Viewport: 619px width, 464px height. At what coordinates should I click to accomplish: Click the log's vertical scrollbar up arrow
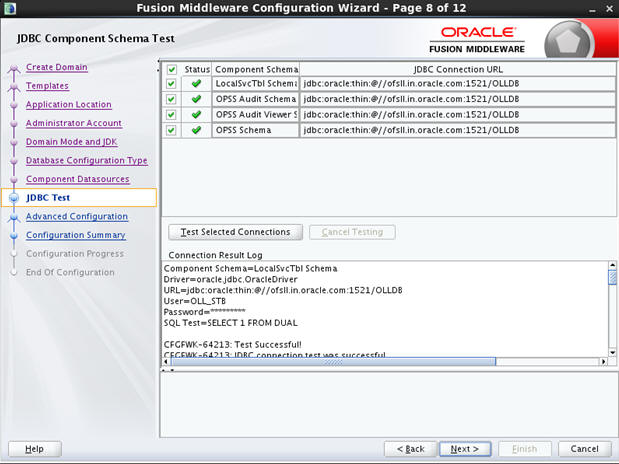[x=612, y=265]
